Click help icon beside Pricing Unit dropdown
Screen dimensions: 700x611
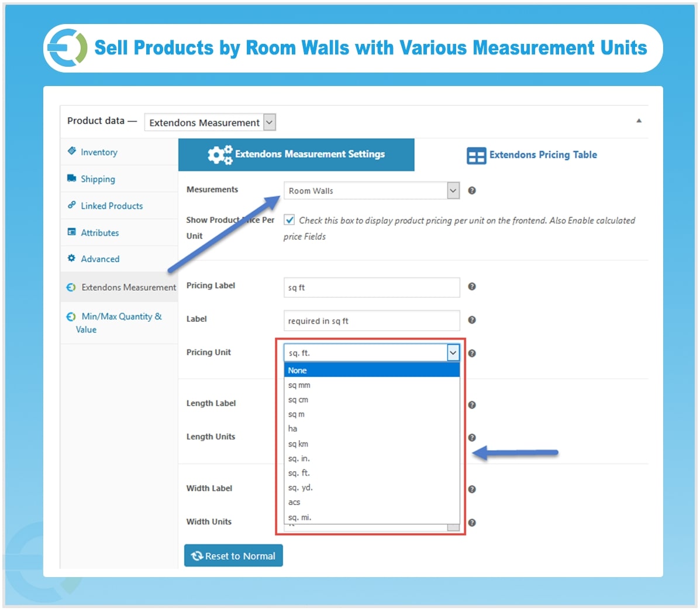pos(471,353)
